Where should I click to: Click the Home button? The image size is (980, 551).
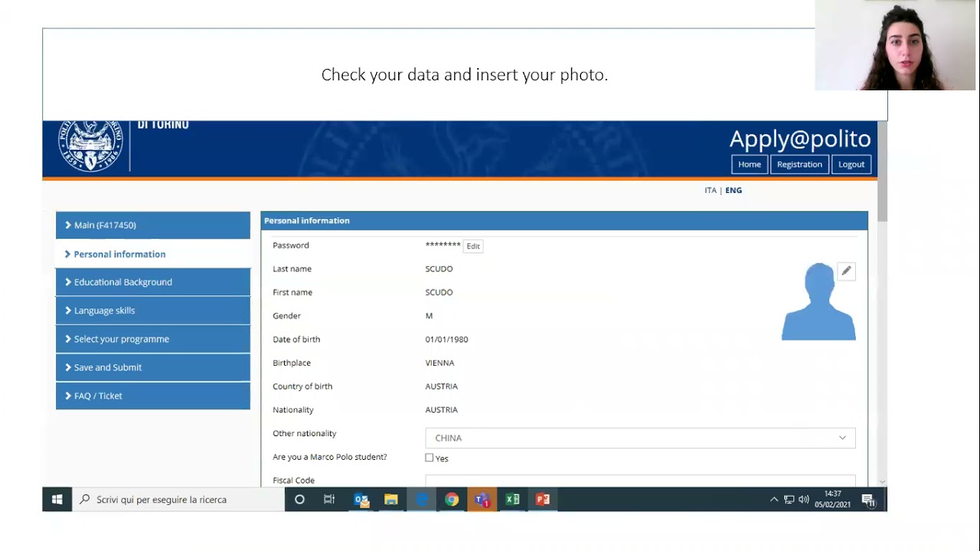[x=750, y=165]
